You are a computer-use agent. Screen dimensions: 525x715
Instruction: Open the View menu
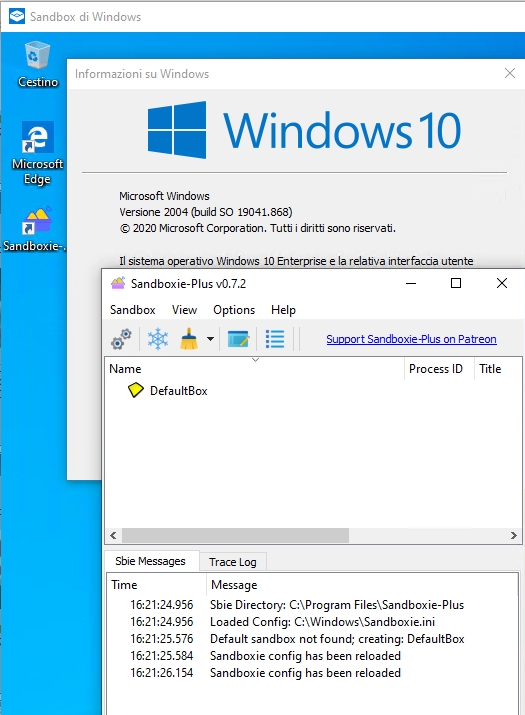click(x=184, y=310)
